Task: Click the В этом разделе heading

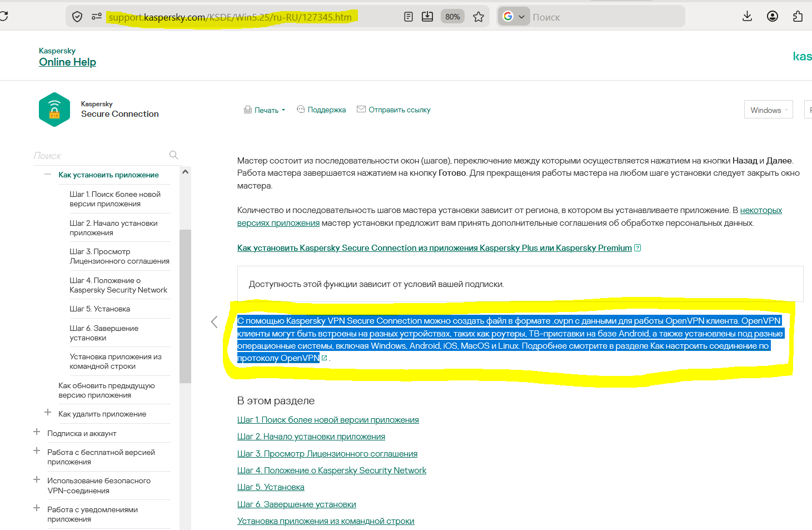Action: click(276, 400)
